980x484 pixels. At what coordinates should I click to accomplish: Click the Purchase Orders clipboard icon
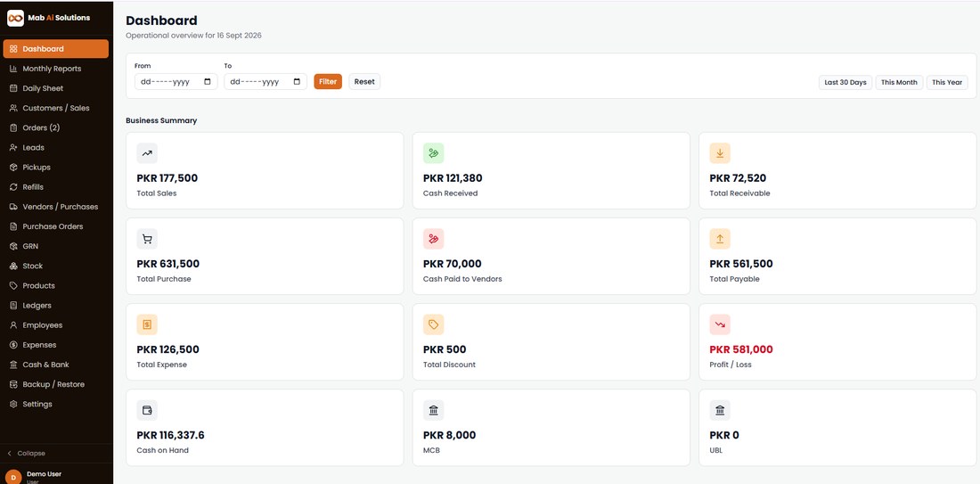tap(13, 226)
